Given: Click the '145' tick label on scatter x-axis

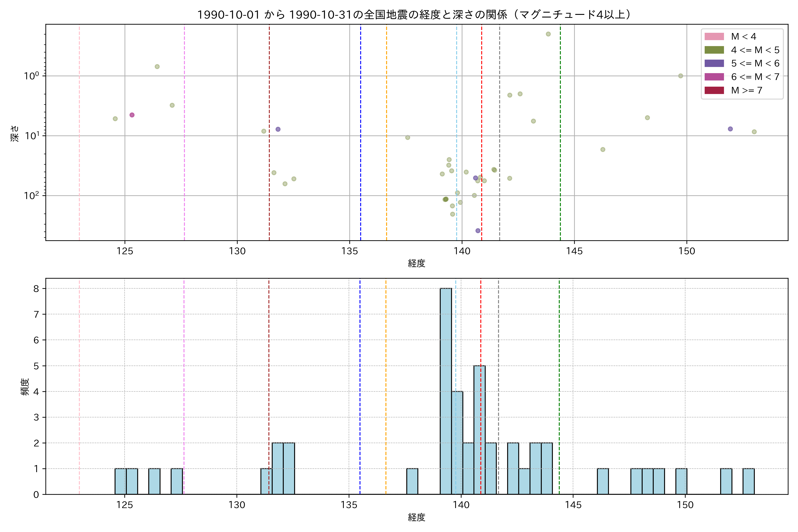Looking at the screenshot, I should point(574,251).
